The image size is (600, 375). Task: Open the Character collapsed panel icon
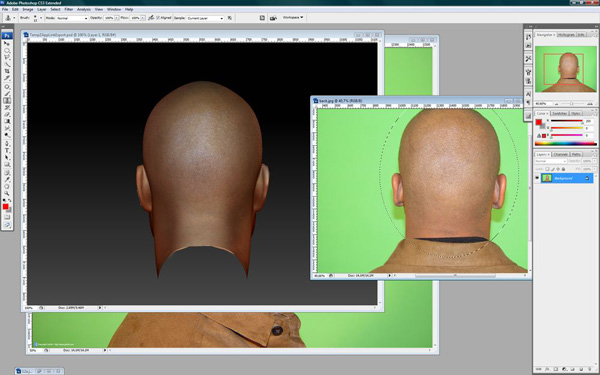(528, 94)
